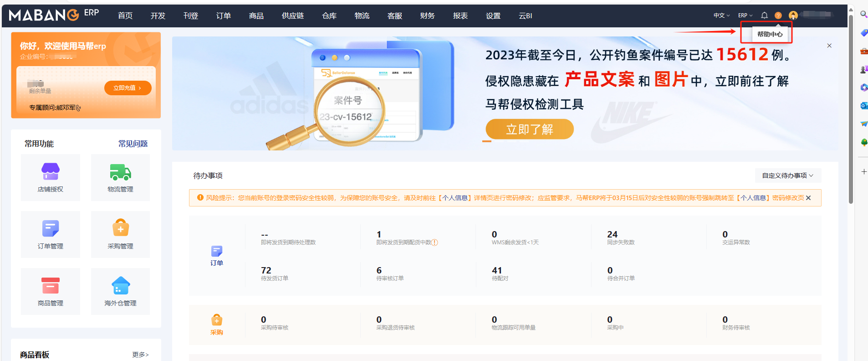Click the warning icon beside 即将发货到期配货中数
Screen dimensions: 868x361
(x=435, y=242)
